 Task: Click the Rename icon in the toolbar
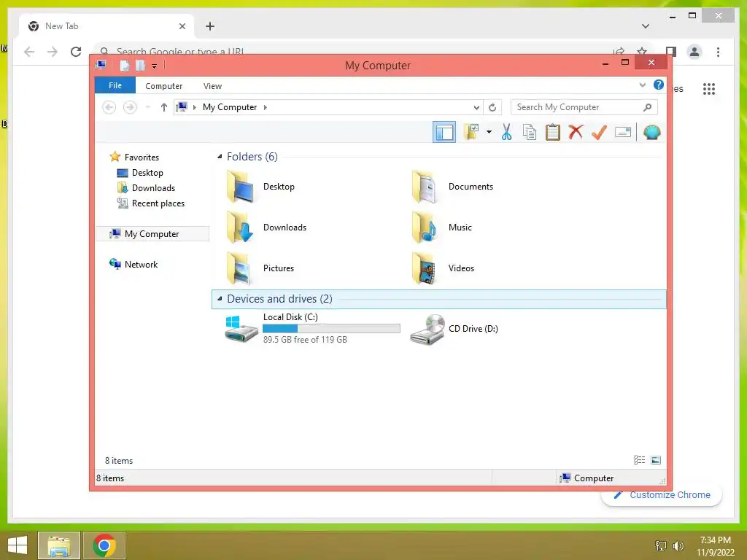[x=623, y=132]
